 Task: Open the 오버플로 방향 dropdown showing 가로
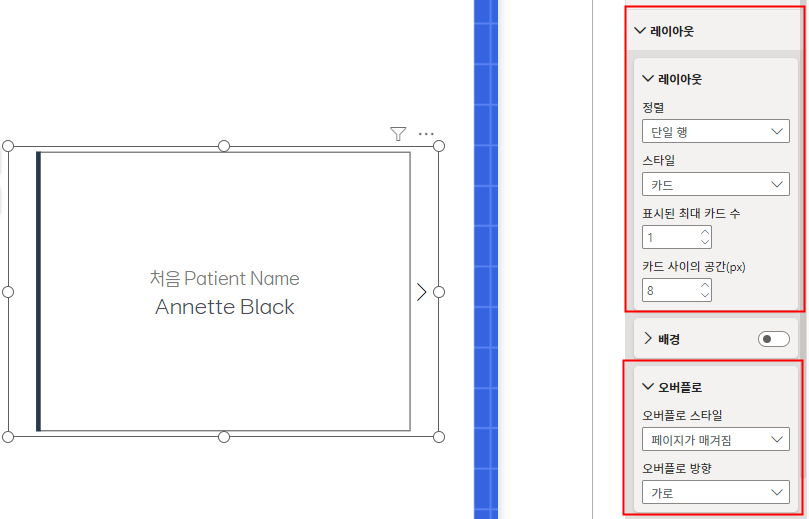pos(716,492)
